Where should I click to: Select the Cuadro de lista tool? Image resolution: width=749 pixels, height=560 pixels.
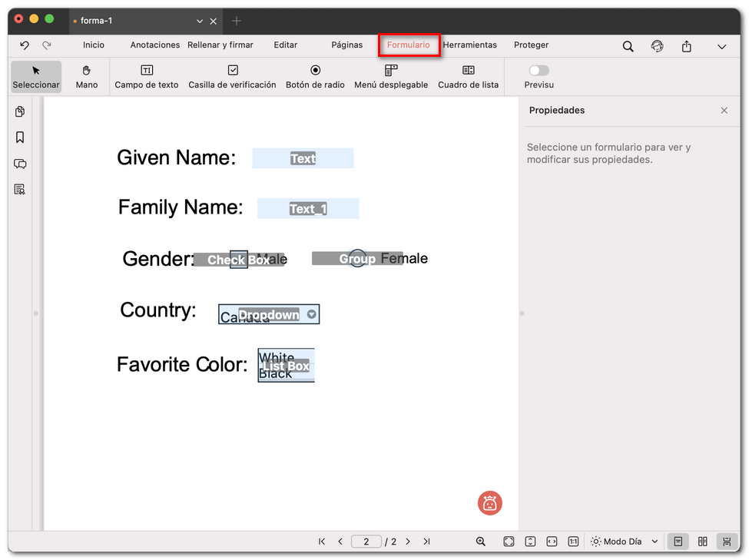(469, 77)
